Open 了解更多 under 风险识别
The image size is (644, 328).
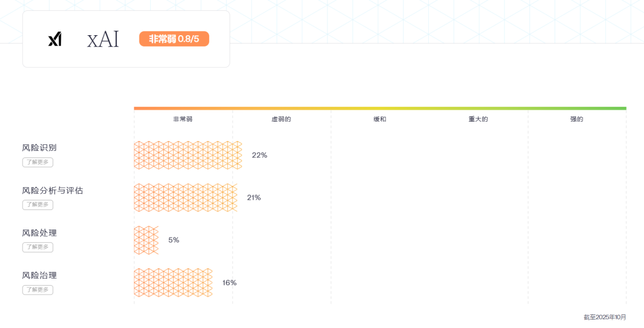(x=38, y=162)
